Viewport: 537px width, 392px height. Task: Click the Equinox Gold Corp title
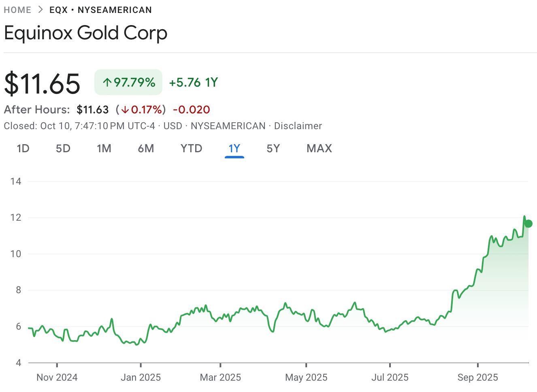coord(85,33)
